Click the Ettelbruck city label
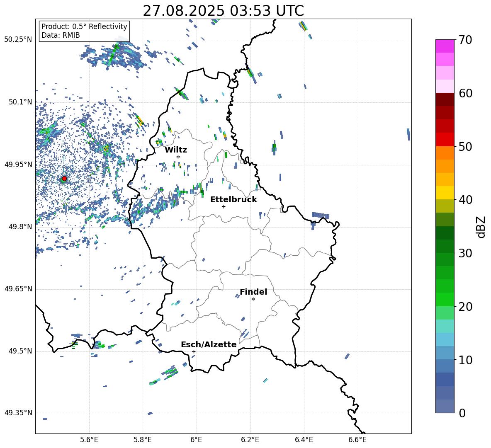Image resolution: width=491 pixels, height=448 pixels. coord(233,200)
